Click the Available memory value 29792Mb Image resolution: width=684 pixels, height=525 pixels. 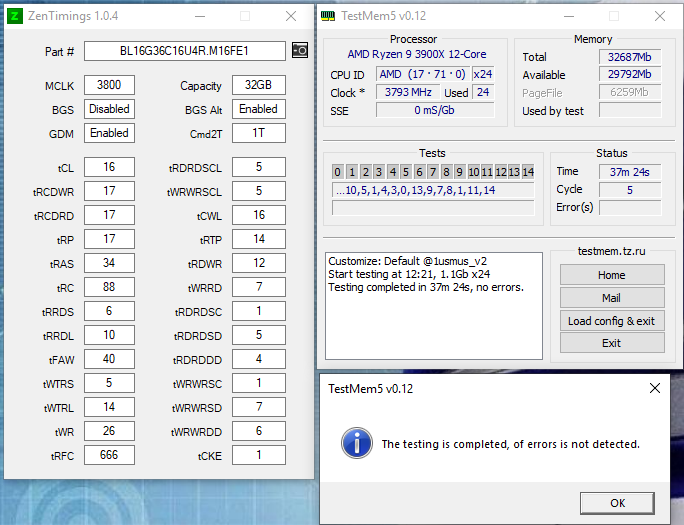(630, 74)
